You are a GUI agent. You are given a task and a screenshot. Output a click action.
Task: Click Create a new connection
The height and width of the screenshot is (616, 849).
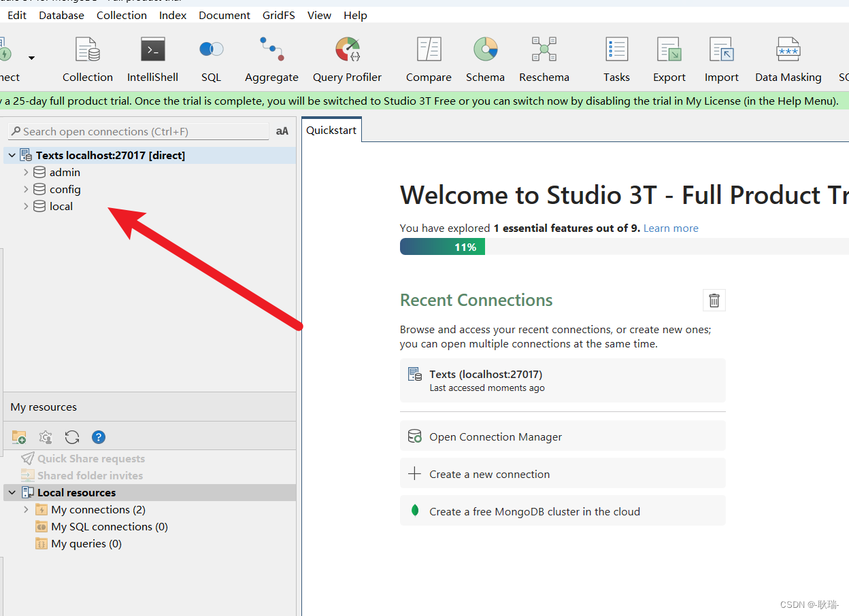pos(563,474)
